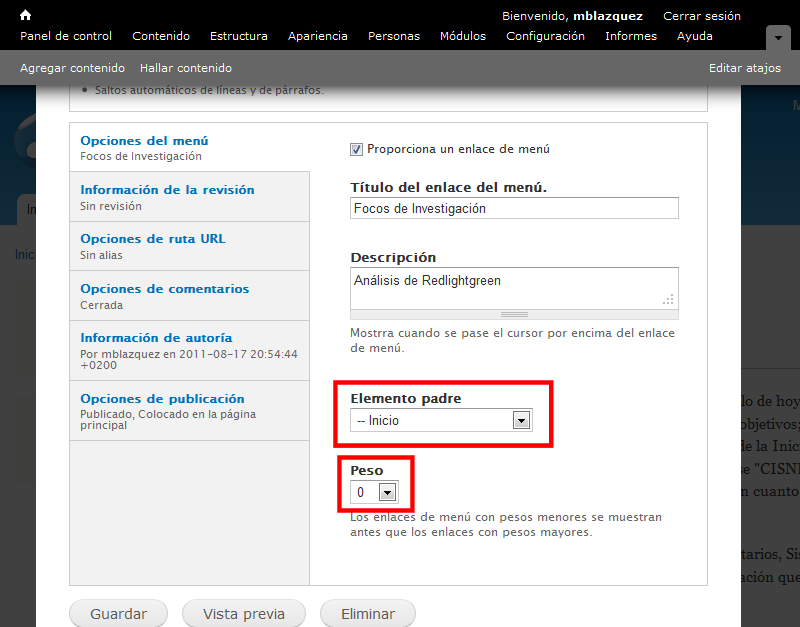Image resolution: width=800 pixels, height=627 pixels.
Task: Expand the Peso weight dropdown
Action: (x=374, y=492)
